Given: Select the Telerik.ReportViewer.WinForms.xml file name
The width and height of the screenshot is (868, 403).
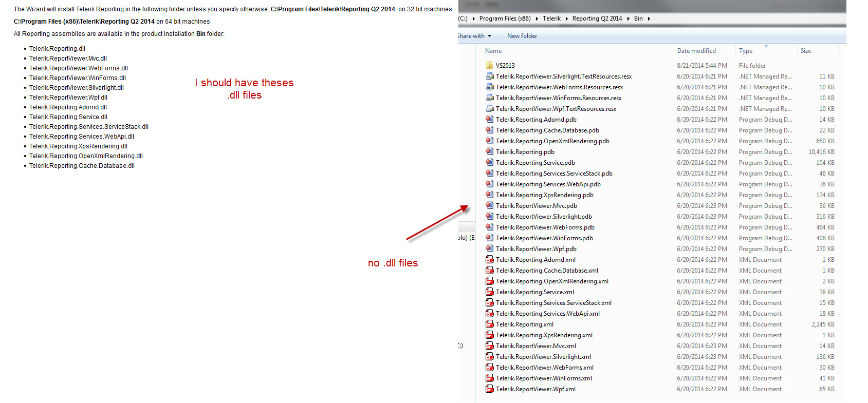Looking at the screenshot, I should coord(544,378).
